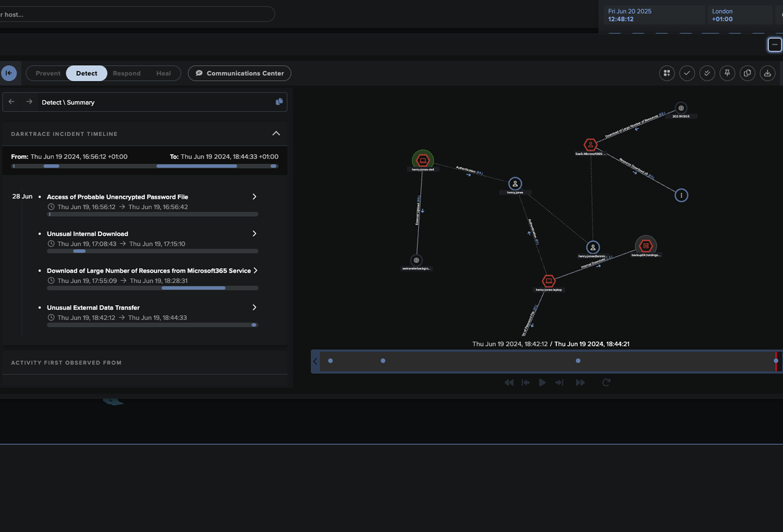Screen dimensions: 783x532
Task: Expand the Unusual Internal Download event
Action: pyautogui.click(x=254, y=233)
